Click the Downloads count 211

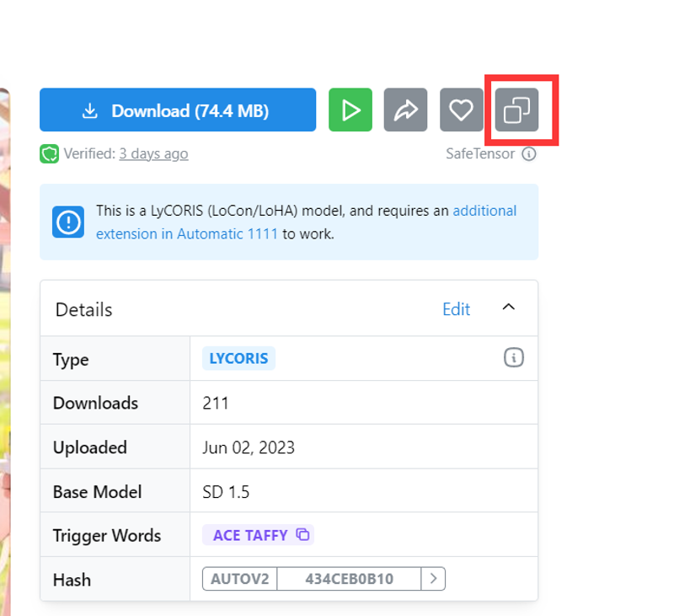216,403
